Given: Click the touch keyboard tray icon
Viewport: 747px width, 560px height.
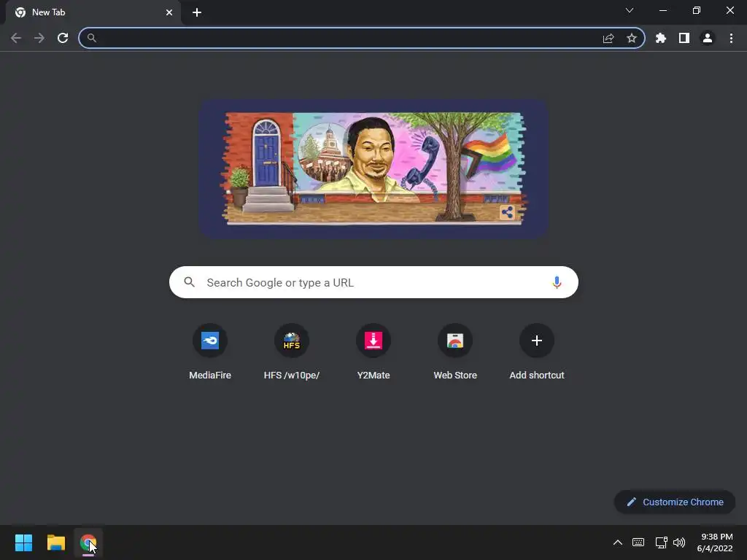Looking at the screenshot, I should pos(638,542).
